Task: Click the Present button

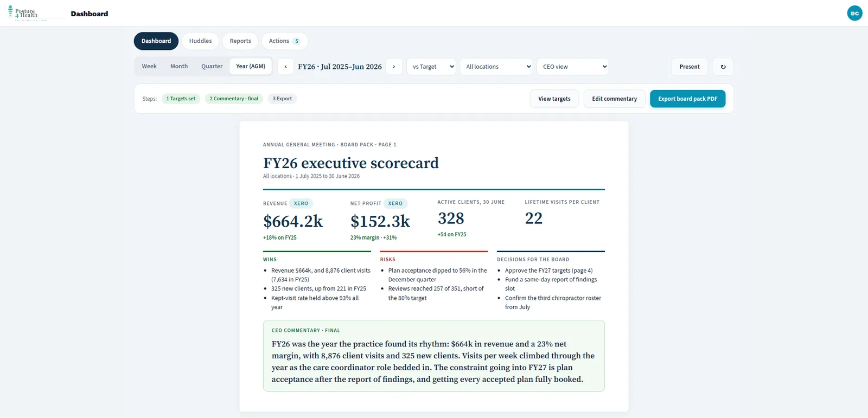Action: click(690, 67)
